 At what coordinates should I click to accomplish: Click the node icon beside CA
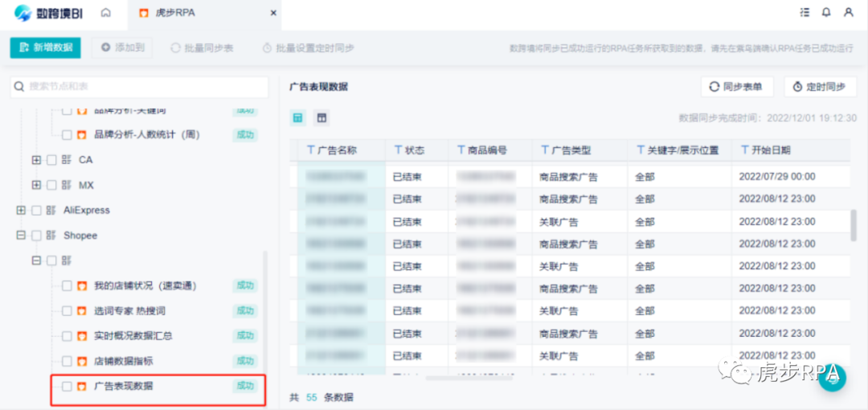click(67, 160)
